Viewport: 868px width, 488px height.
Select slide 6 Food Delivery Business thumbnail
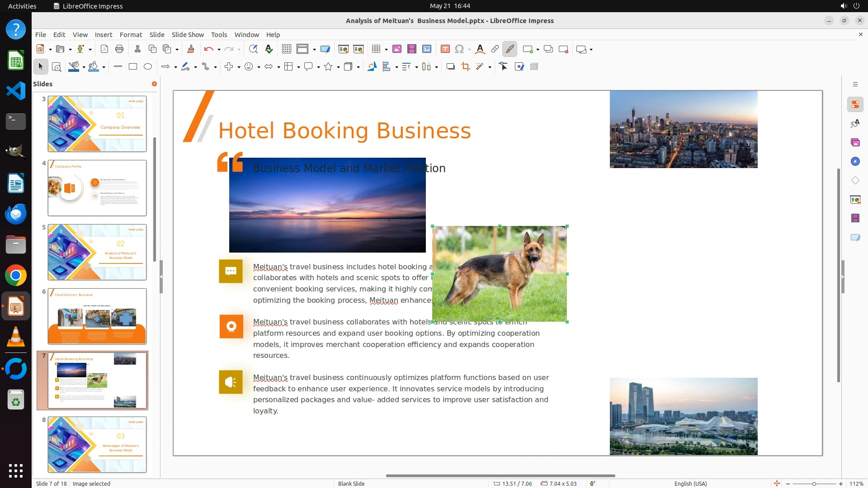coord(97,316)
